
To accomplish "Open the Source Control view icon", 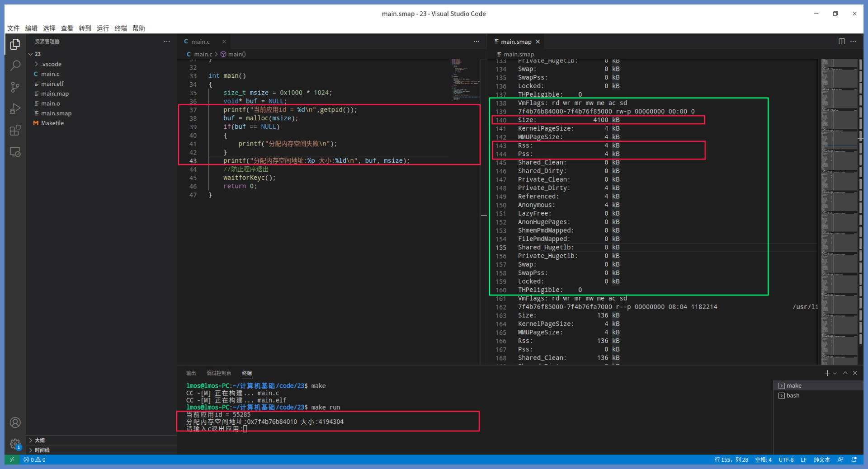I will [15, 87].
